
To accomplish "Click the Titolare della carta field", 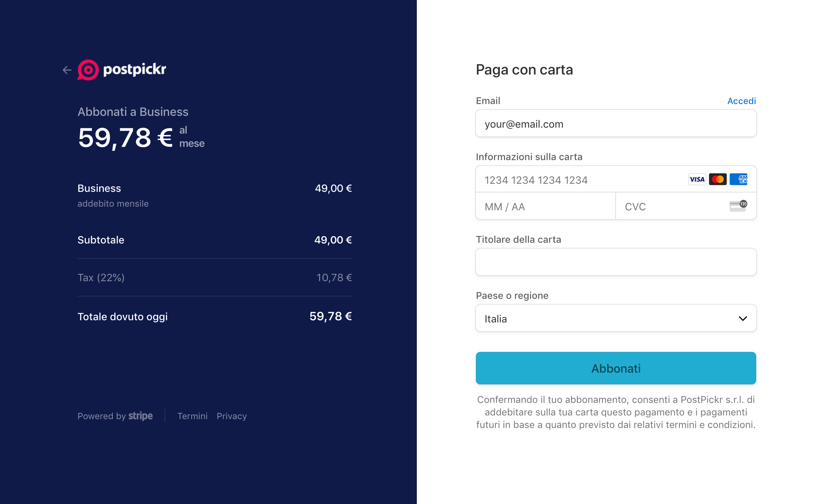I will (616, 262).
